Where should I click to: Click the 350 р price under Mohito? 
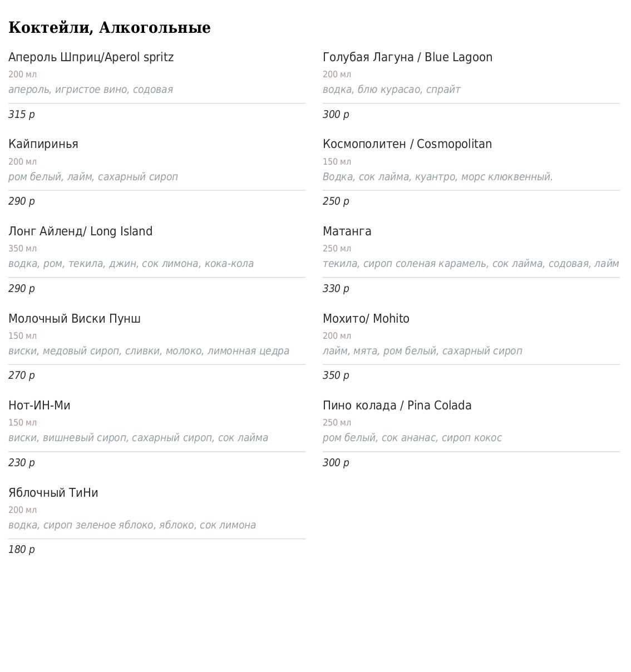(x=336, y=375)
